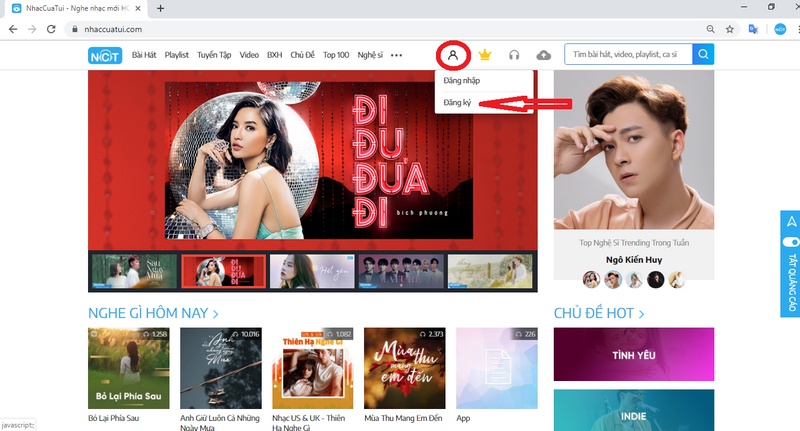Viewport: 800px width, 431px height.
Task: Select the fourth dark trending artist avatar
Action: click(656, 280)
